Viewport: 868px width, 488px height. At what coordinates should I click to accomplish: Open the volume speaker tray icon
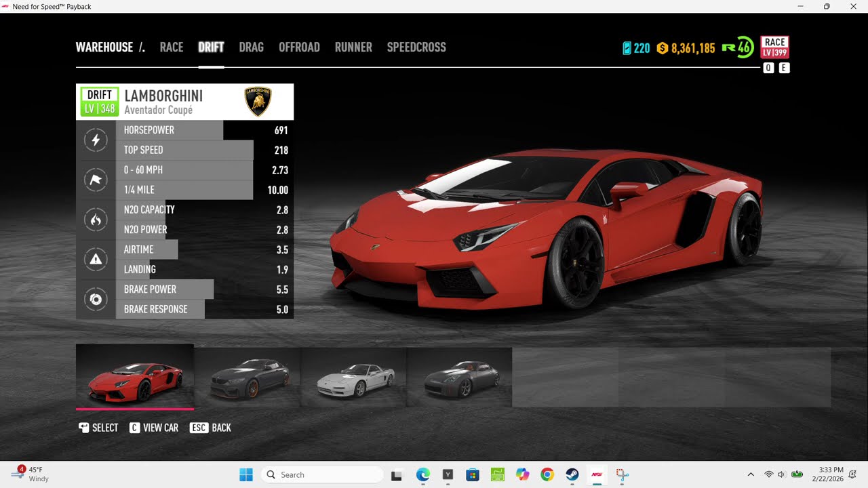coord(781,474)
